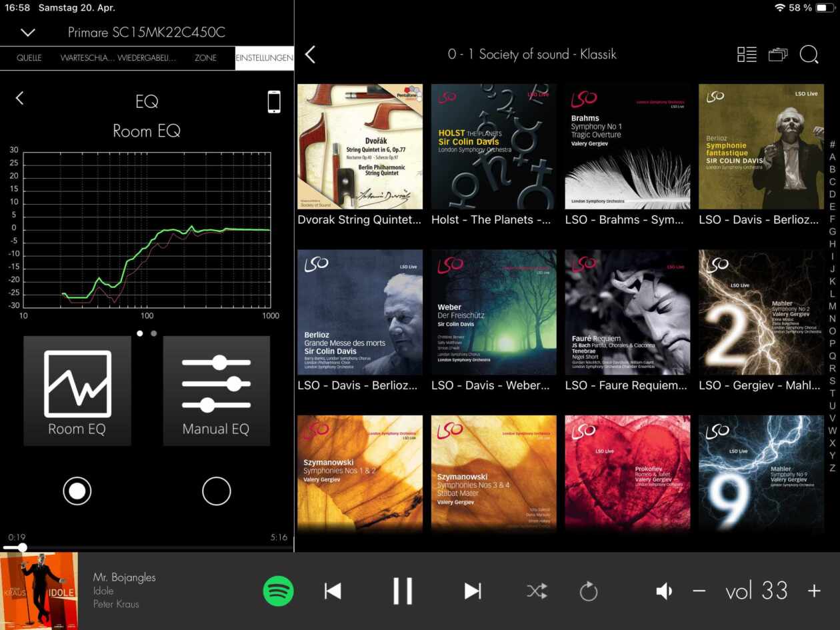The image size is (840, 630).
Task: Toggle repeat playback mode
Action: click(589, 591)
